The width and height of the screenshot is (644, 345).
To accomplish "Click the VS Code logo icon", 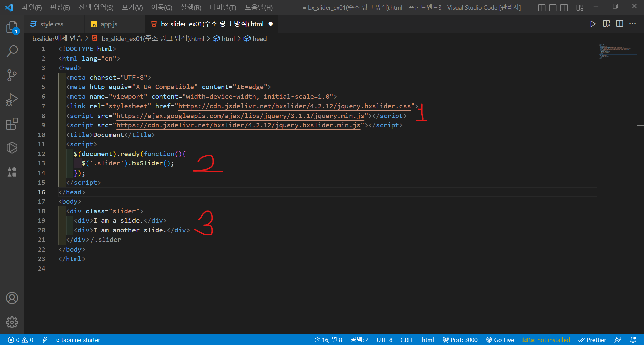I will [x=9, y=7].
